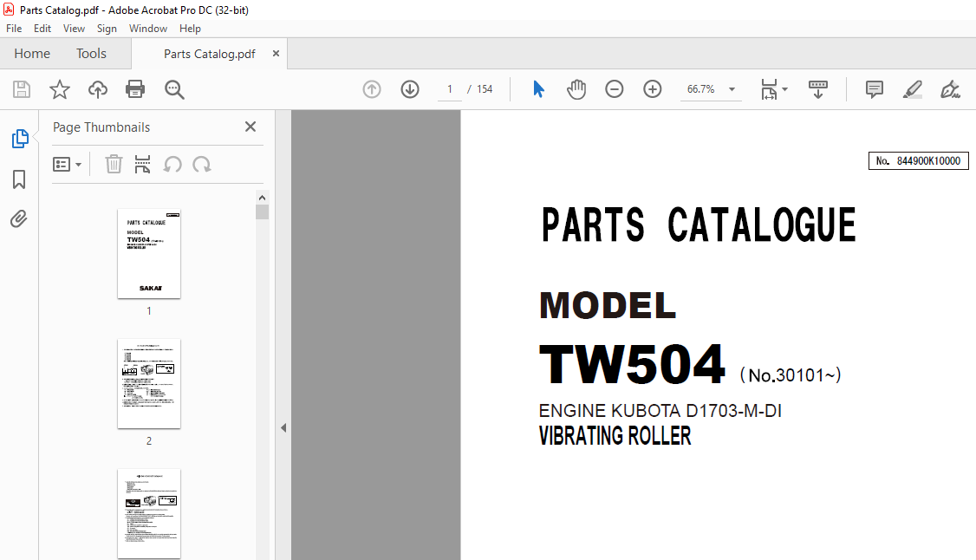Image resolution: width=976 pixels, height=560 pixels.
Task: Add a comment with speech bubble icon
Action: click(x=875, y=89)
